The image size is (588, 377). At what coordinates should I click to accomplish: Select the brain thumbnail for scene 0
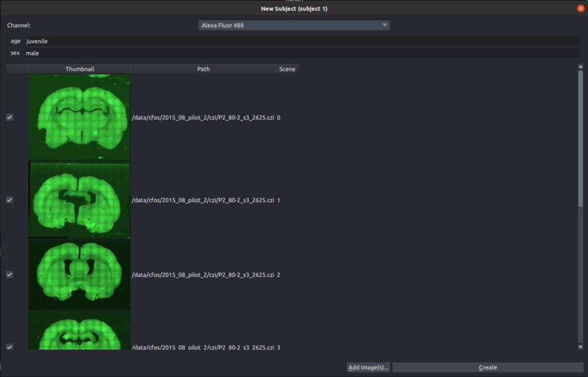click(x=79, y=117)
